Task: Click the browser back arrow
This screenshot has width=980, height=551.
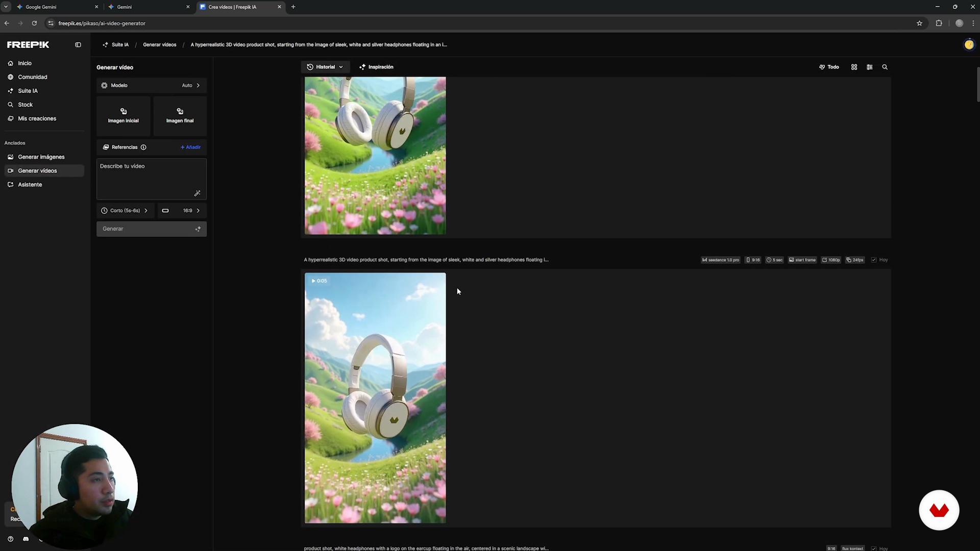Action: click(x=7, y=23)
